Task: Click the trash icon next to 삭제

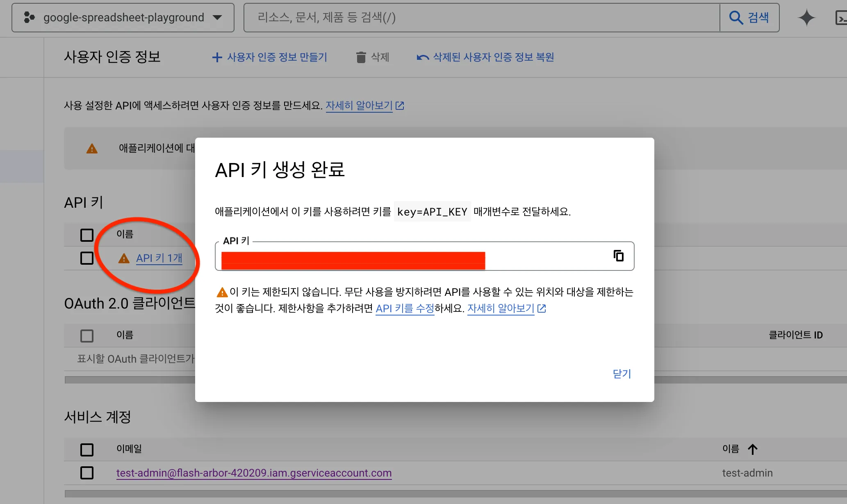Action: pos(361,57)
